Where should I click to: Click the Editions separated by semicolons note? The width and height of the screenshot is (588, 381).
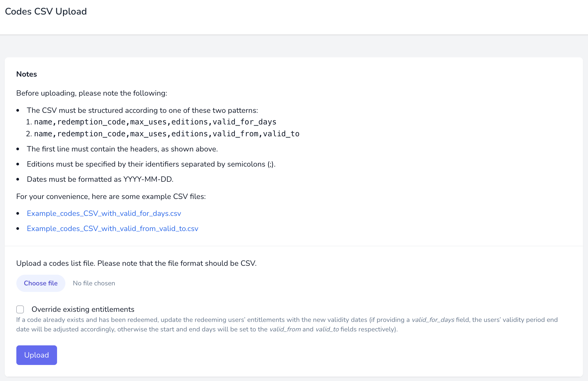click(151, 164)
